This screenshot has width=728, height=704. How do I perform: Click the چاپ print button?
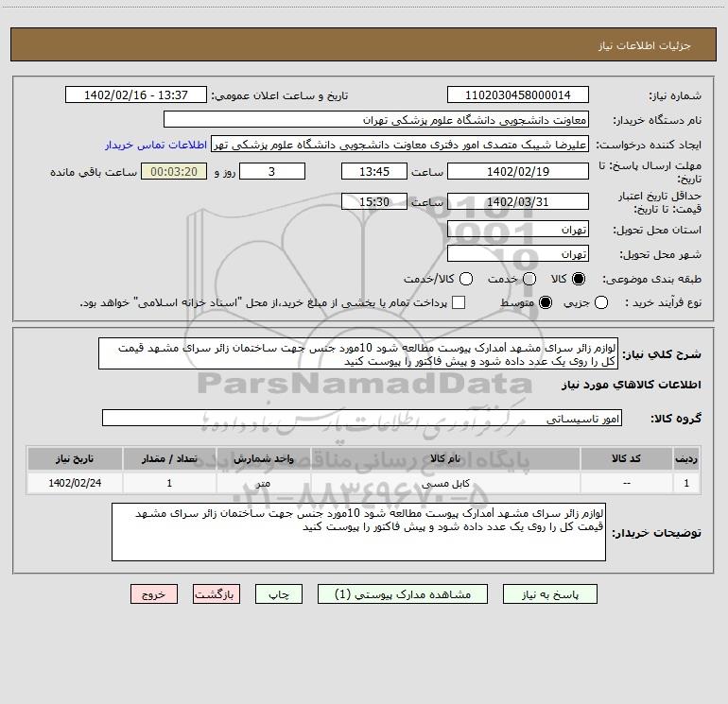tap(279, 594)
